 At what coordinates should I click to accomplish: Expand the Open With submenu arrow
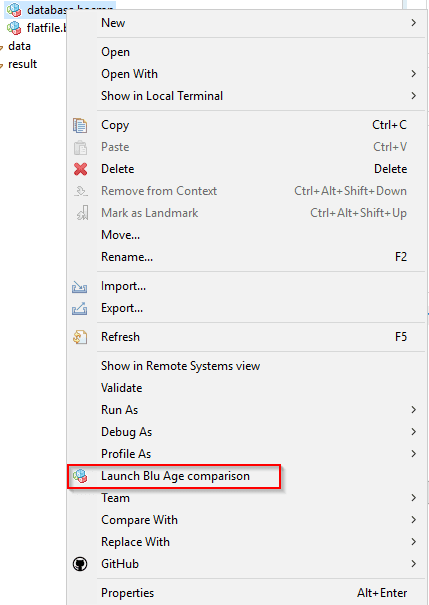(x=414, y=74)
